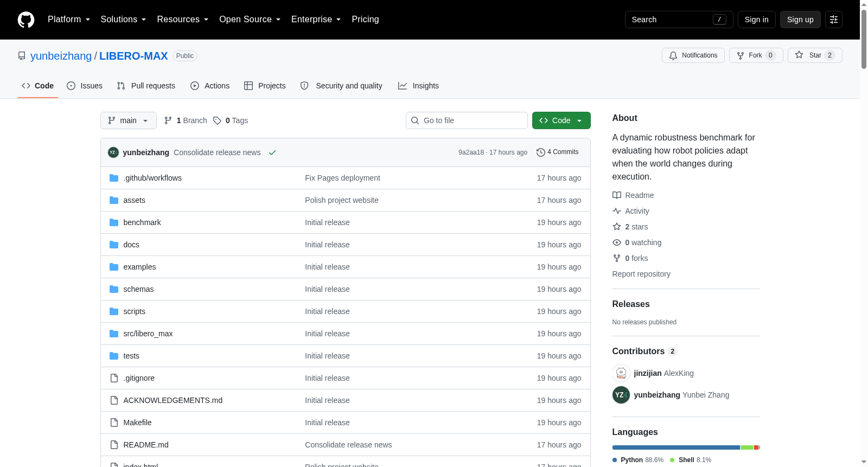Open the LIBERO-MAX repository title link
This screenshot has width=868, height=467.
[x=133, y=56]
